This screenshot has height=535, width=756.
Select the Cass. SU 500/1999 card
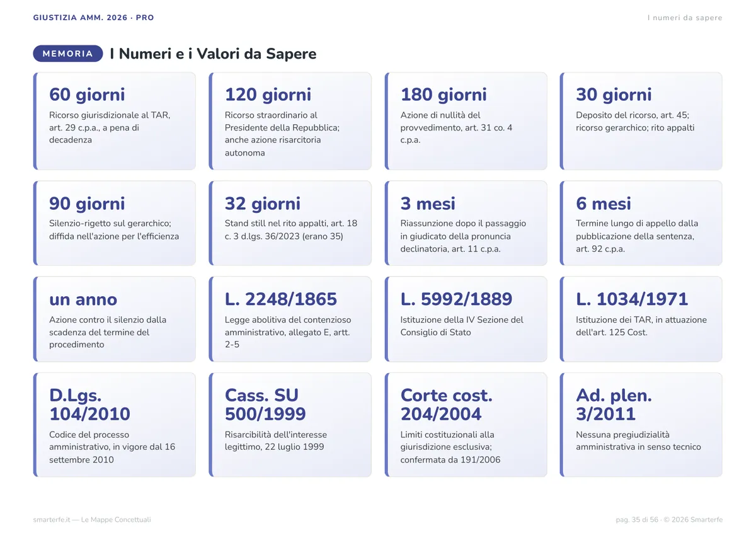[290, 425]
